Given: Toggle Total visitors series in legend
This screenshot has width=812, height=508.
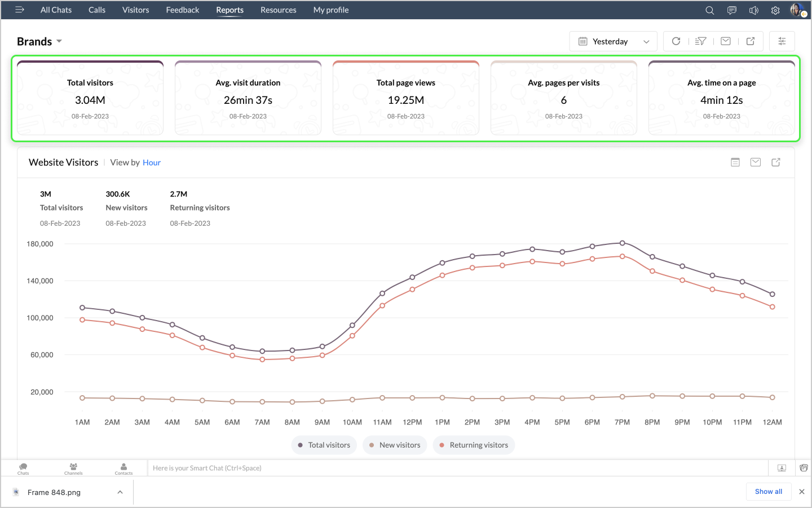Looking at the screenshot, I should coord(324,445).
